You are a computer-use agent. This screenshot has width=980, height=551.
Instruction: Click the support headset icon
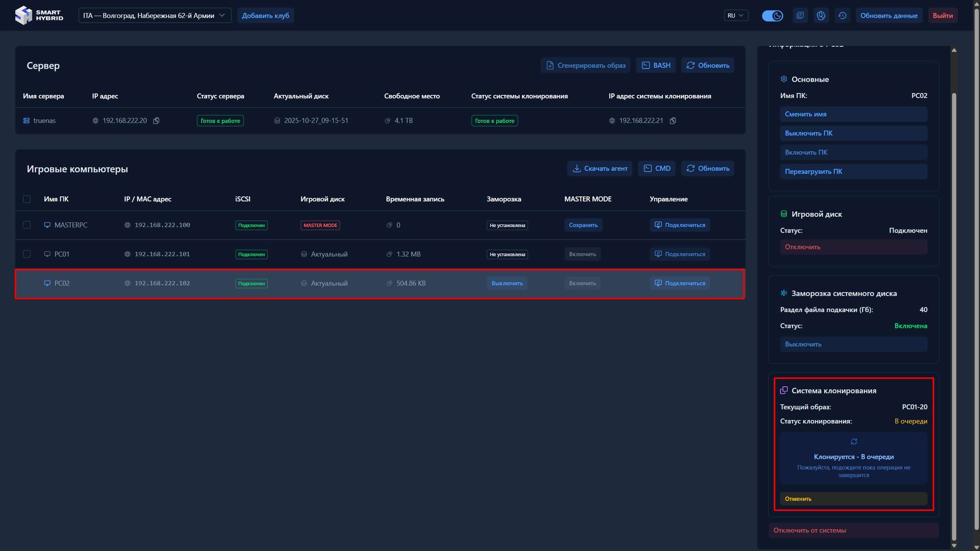(821, 16)
